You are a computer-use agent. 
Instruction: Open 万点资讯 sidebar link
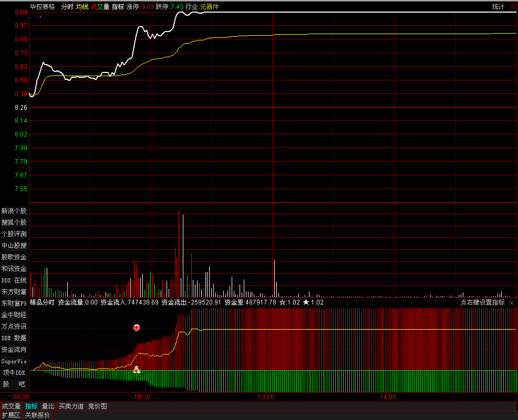(14, 326)
